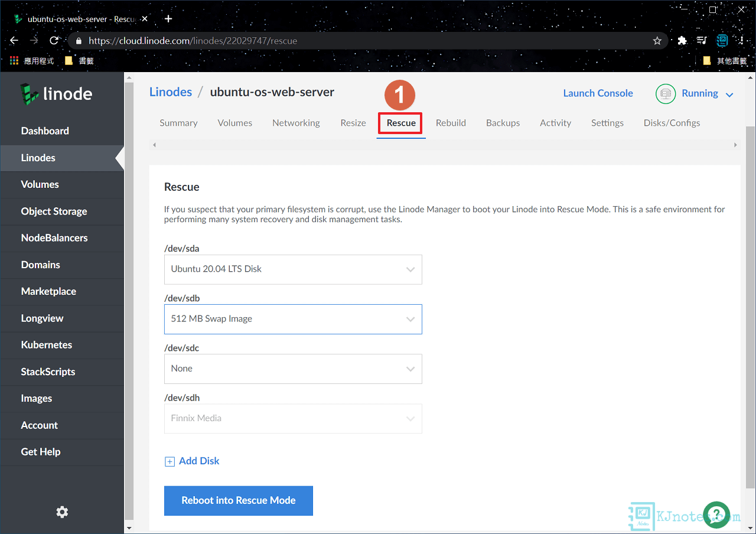The width and height of the screenshot is (756, 534).
Task: Switch to the Settings tab
Action: point(607,123)
